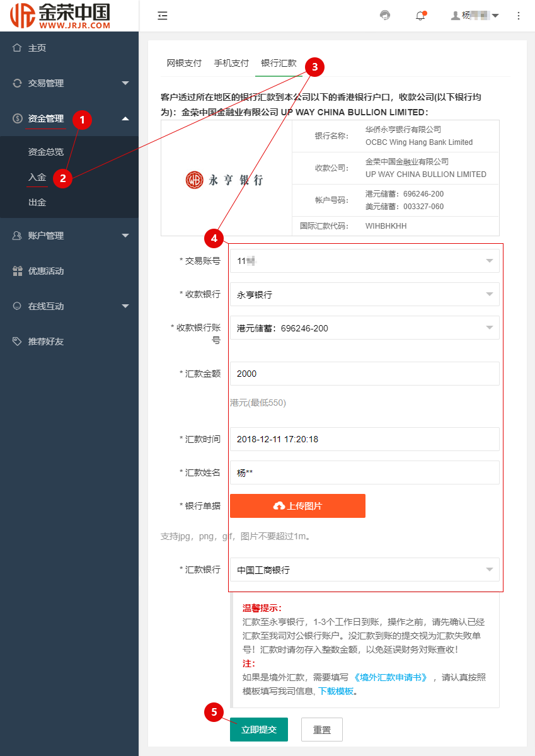Click the 温馨提示: heading text

[x=262, y=608]
